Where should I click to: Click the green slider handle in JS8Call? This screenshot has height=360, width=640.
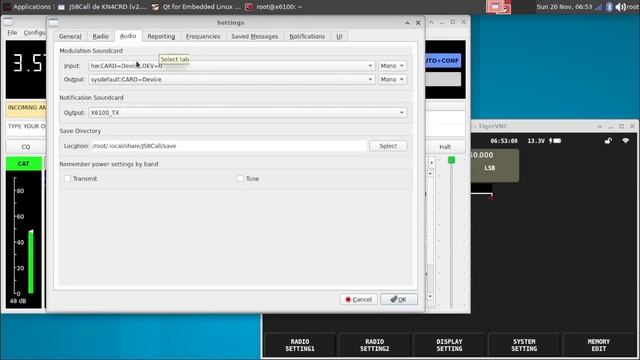pyautogui.click(x=451, y=160)
